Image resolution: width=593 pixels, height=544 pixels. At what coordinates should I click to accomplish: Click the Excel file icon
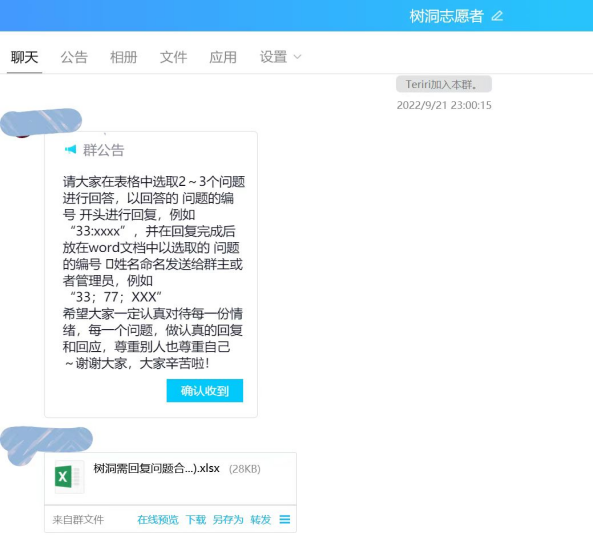(69, 477)
